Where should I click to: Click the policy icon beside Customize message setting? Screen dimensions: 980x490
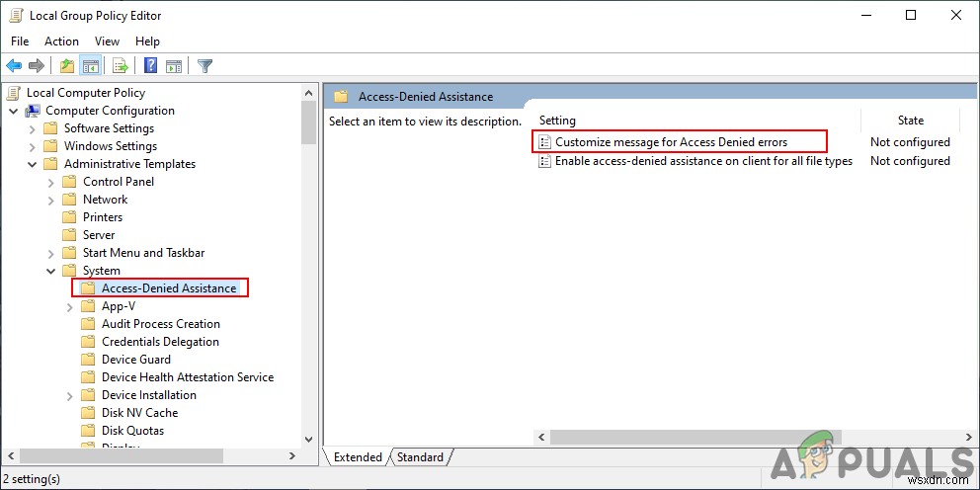545,142
